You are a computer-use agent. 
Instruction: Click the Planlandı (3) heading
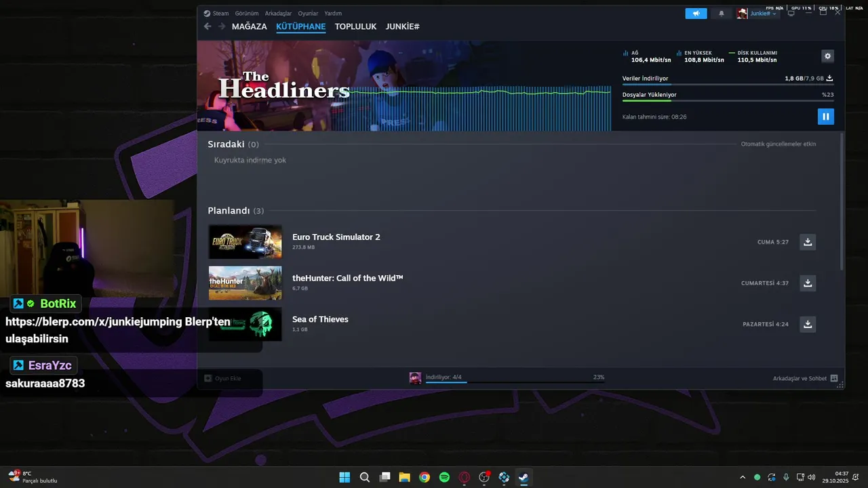click(x=236, y=211)
